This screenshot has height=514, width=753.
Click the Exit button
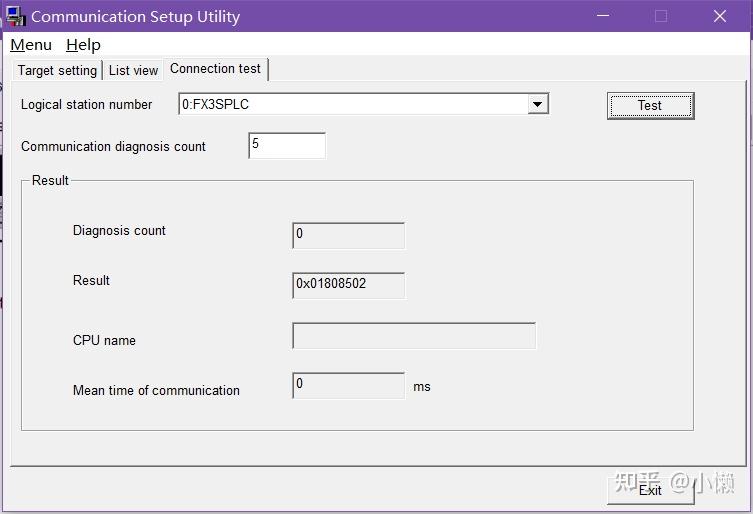[650, 490]
